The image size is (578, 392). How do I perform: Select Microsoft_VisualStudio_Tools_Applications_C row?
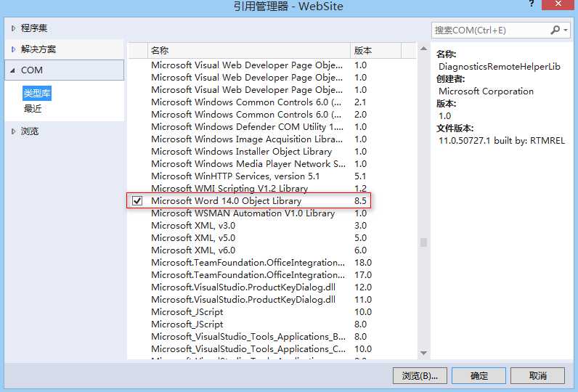point(272,349)
